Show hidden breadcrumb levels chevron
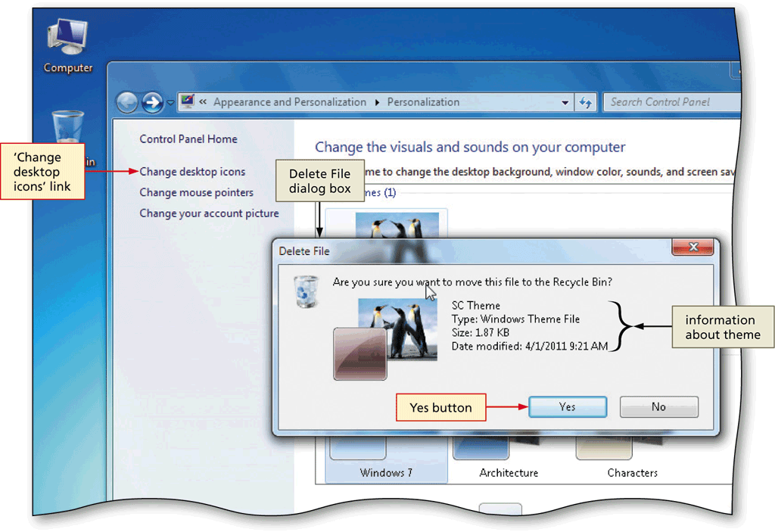The width and height of the screenshot is (775, 532). coord(203,102)
